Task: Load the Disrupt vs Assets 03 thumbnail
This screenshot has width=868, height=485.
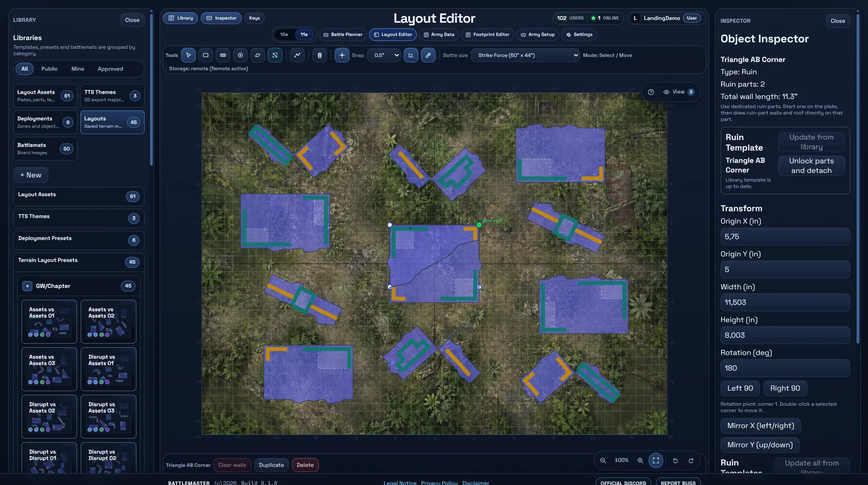Action: point(108,417)
